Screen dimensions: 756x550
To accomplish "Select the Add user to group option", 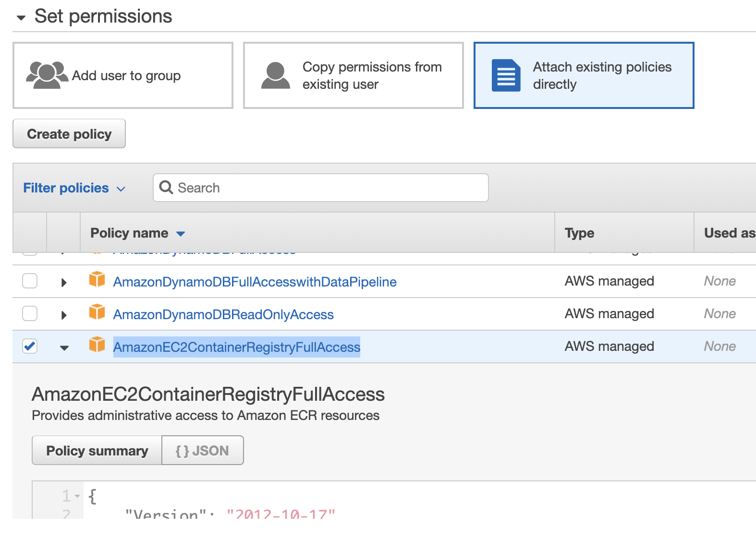I will [123, 75].
